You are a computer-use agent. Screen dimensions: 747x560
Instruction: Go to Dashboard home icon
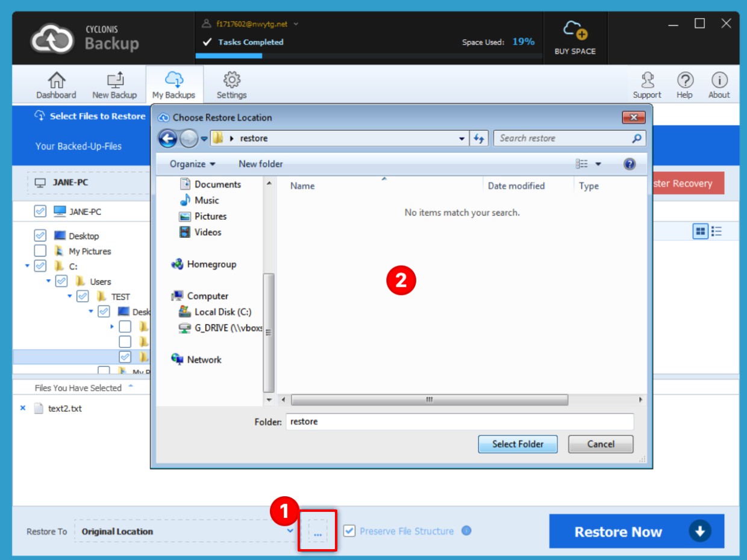click(56, 80)
